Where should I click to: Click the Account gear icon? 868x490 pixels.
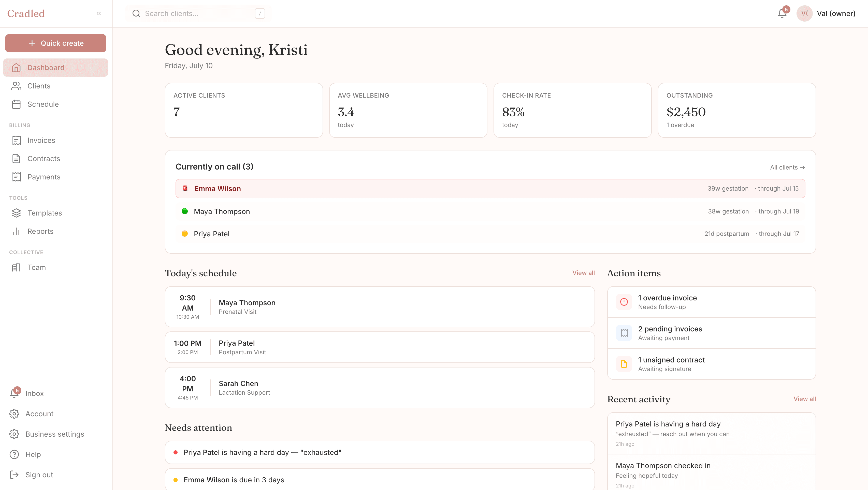click(14, 414)
